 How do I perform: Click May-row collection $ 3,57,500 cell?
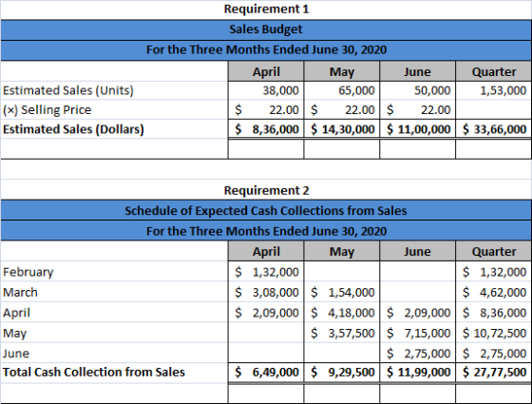click(342, 334)
